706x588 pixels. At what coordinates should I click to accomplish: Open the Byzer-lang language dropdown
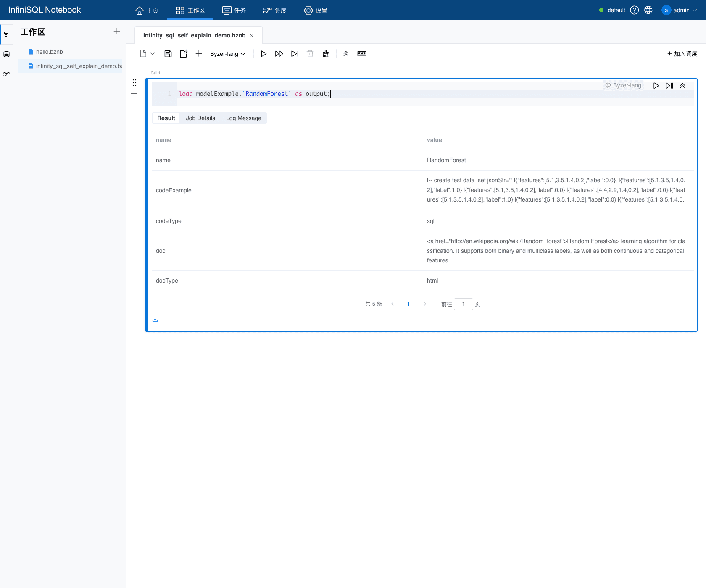pos(227,54)
